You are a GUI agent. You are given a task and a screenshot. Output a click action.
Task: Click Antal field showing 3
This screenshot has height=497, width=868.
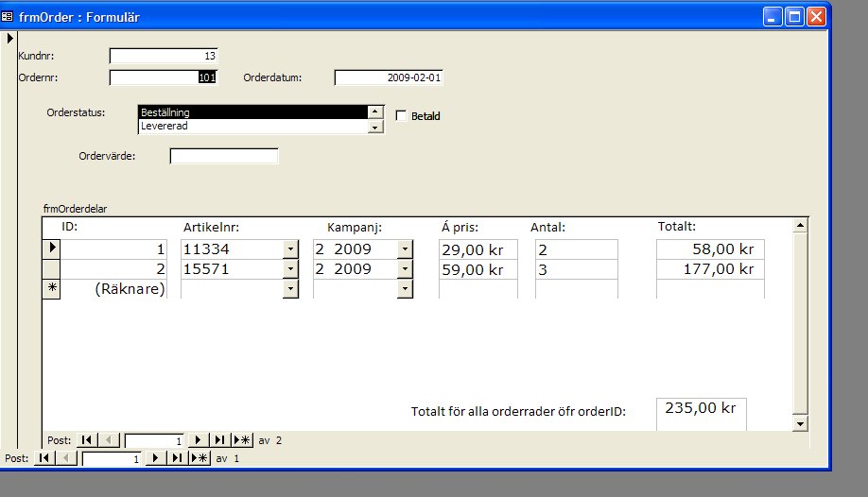point(576,269)
